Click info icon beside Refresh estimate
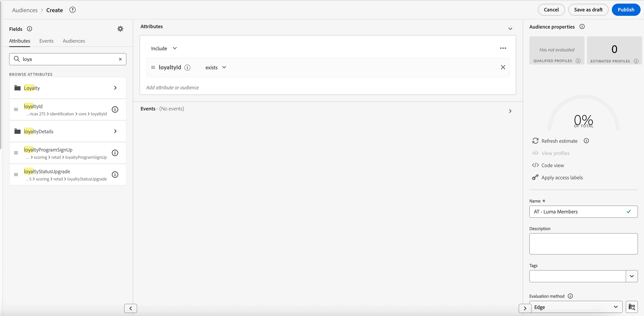644x316 pixels. click(586, 141)
